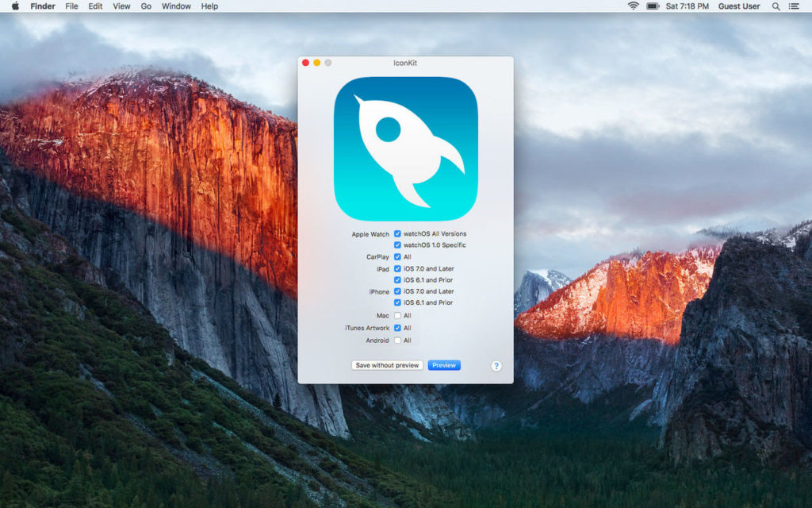Image resolution: width=812 pixels, height=508 pixels.
Task: Disable watchOS 1.0 Specific option
Action: pos(398,245)
